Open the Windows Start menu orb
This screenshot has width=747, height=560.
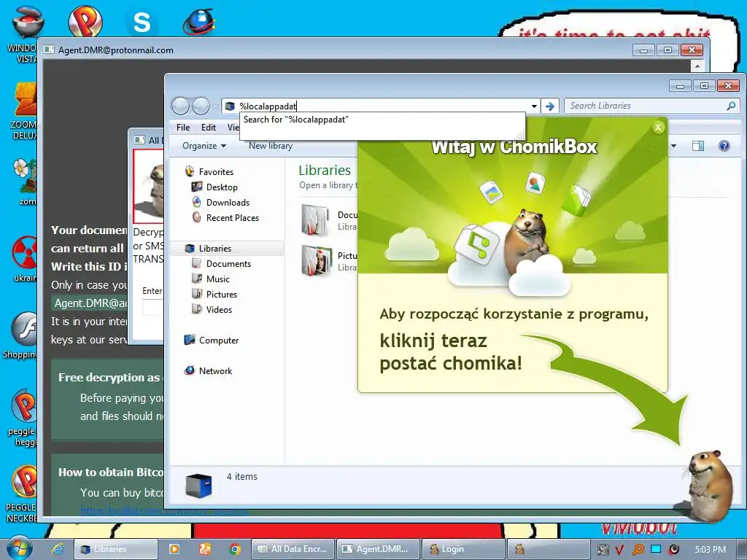click(x=18, y=548)
